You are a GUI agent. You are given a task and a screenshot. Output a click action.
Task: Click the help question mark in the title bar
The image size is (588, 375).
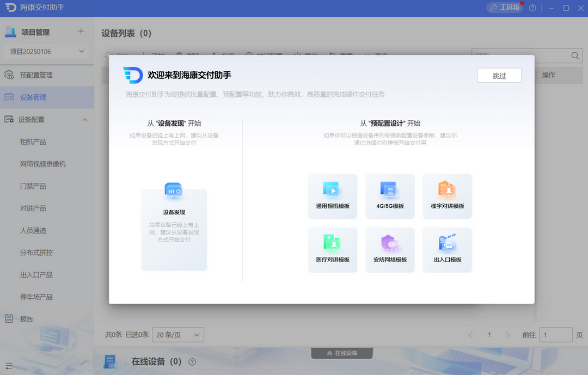(x=532, y=8)
